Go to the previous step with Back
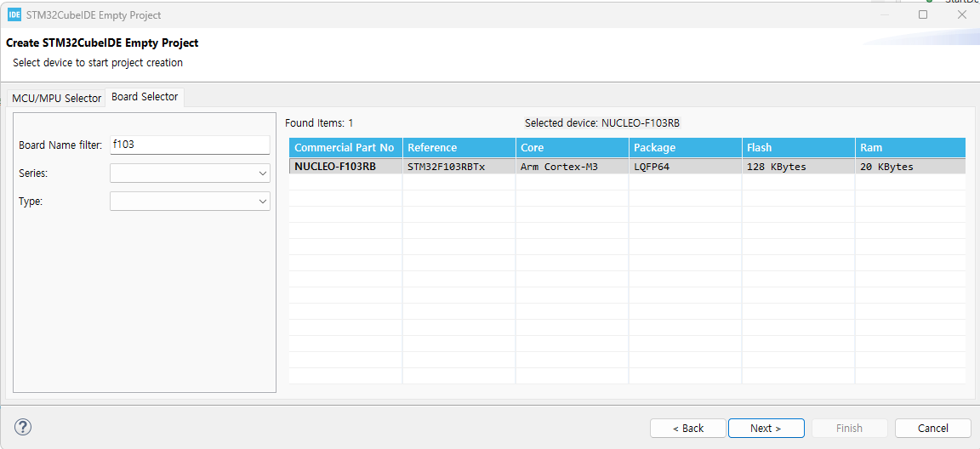The image size is (980, 449). (688, 428)
